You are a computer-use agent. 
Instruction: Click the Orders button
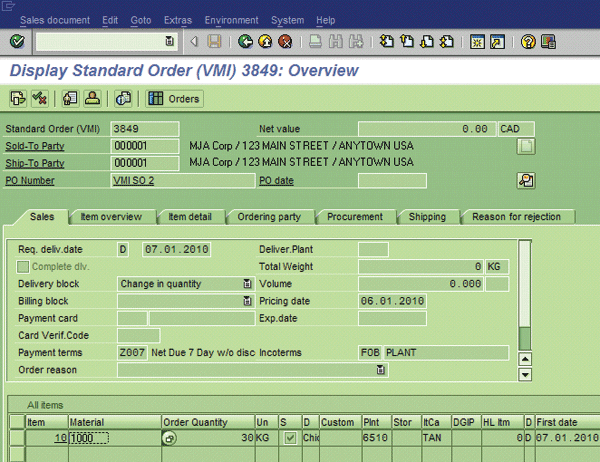(174, 98)
